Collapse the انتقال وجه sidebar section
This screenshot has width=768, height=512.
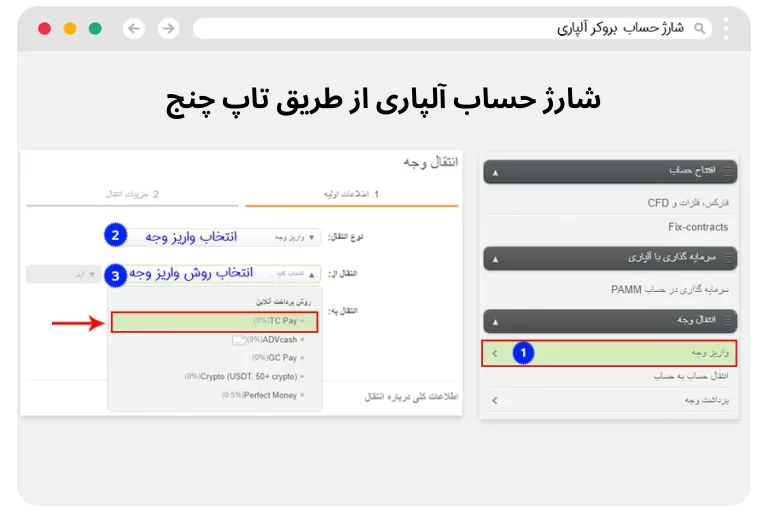496,322
